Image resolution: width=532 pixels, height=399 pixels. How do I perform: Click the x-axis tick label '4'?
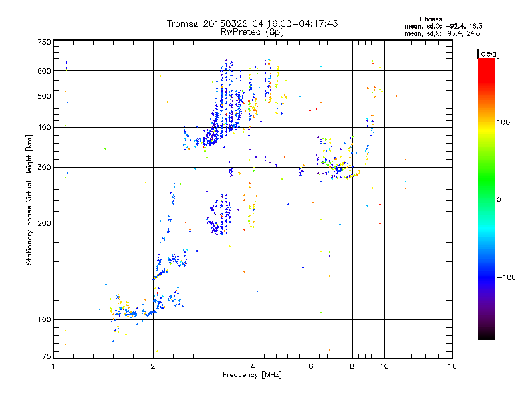(253, 366)
